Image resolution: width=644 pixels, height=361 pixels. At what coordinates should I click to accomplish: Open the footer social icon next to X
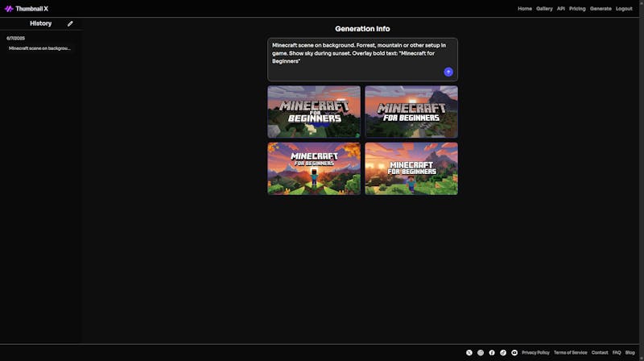click(480, 352)
